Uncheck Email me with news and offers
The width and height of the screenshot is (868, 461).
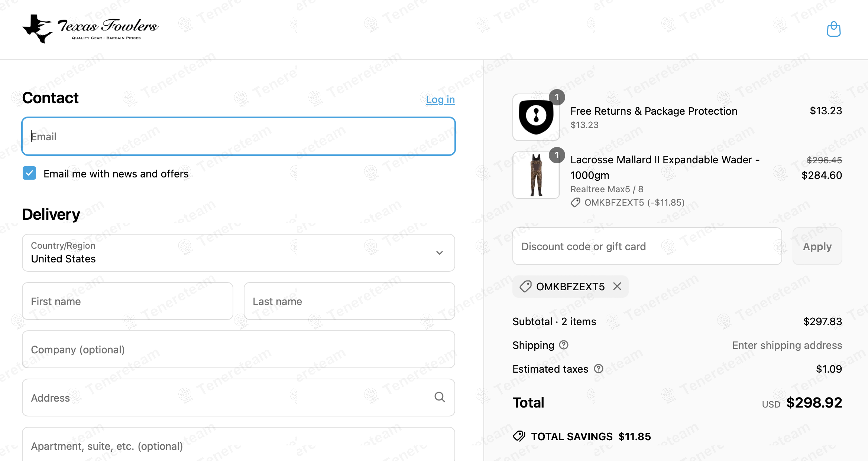[29, 173]
